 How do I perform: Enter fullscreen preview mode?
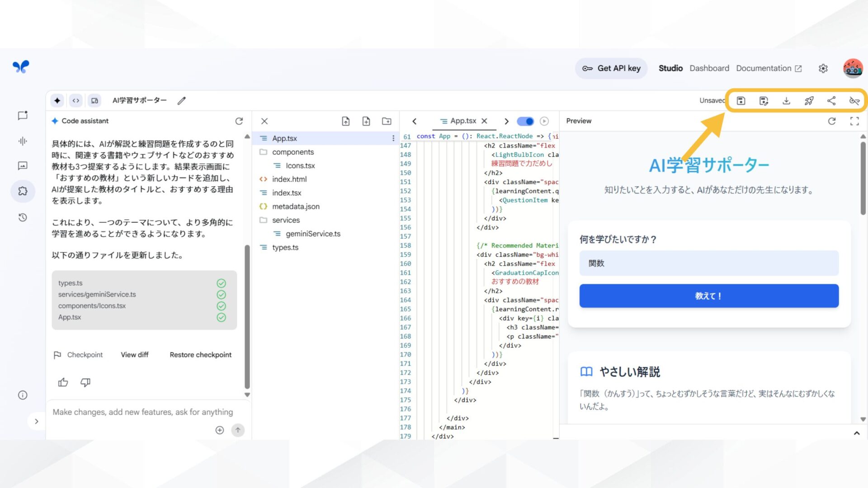tap(854, 121)
